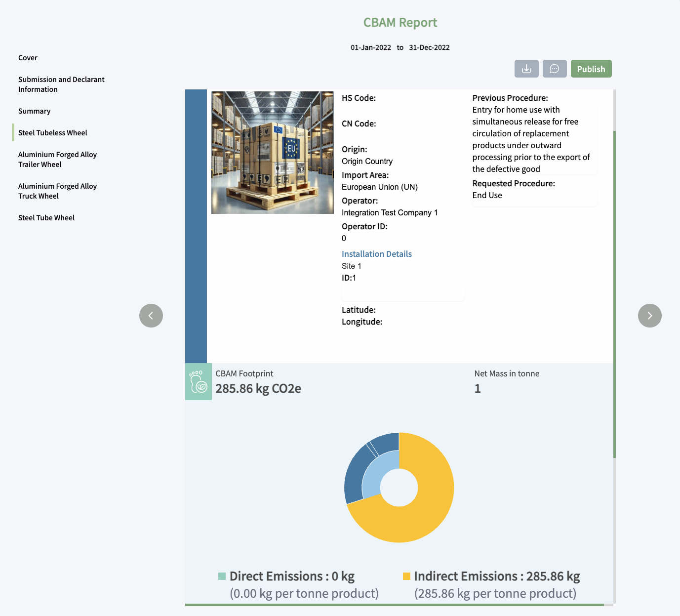
Task: Open the Summary section
Action: coord(35,111)
